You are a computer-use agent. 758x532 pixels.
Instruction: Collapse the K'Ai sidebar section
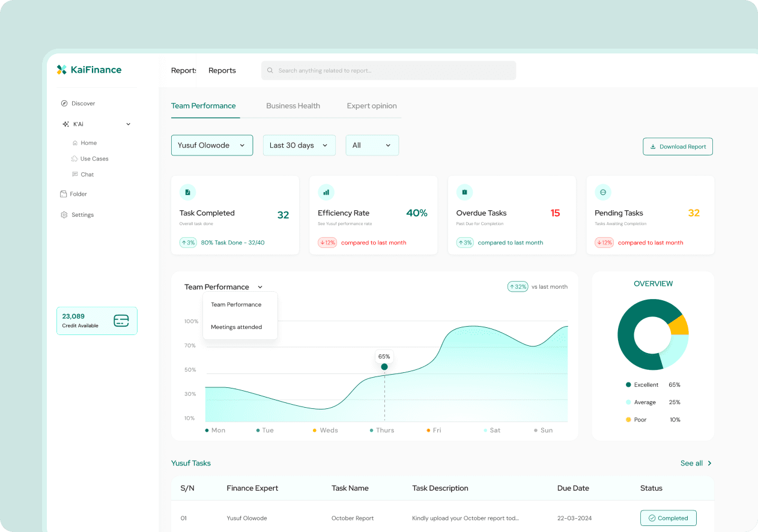128,124
